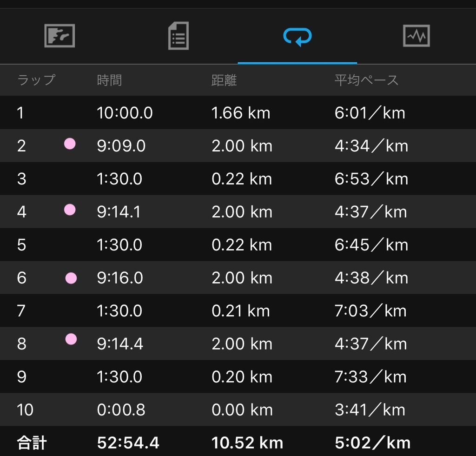Click the pink dot on lap 8
This screenshot has width=476, height=456.
coord(71,339)
